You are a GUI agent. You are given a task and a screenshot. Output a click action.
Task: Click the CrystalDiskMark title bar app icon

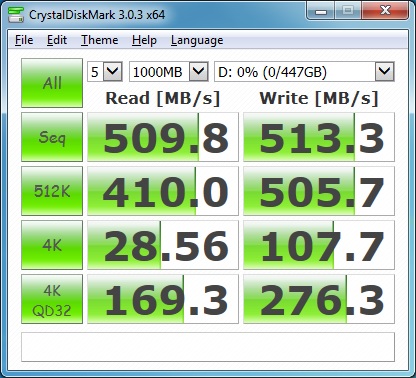(x=16, y=15)
